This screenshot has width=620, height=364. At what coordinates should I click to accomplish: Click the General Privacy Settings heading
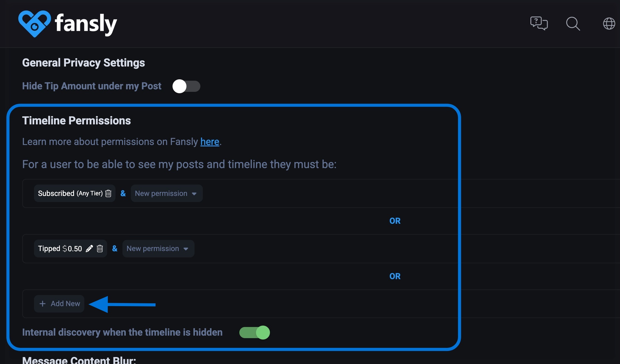[83, 63]
